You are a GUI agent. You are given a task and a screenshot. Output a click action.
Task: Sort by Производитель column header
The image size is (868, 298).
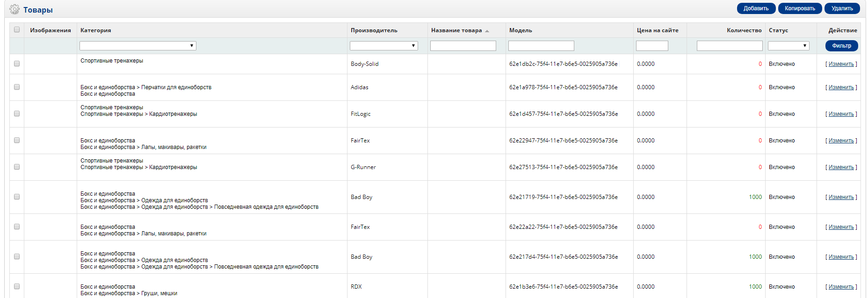click(374, 30)
